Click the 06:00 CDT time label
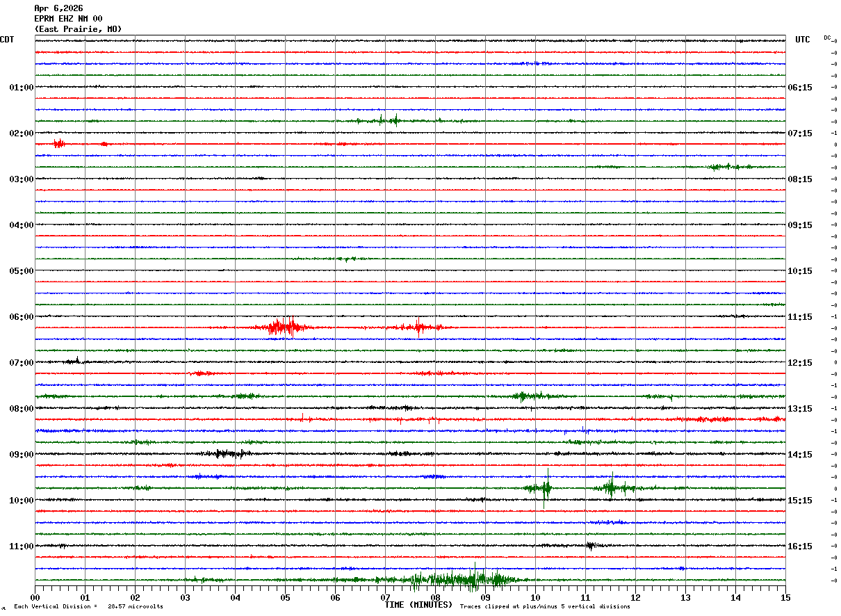Image resolution: width=841 pixels, height=616 pixels. click(21, 317)
